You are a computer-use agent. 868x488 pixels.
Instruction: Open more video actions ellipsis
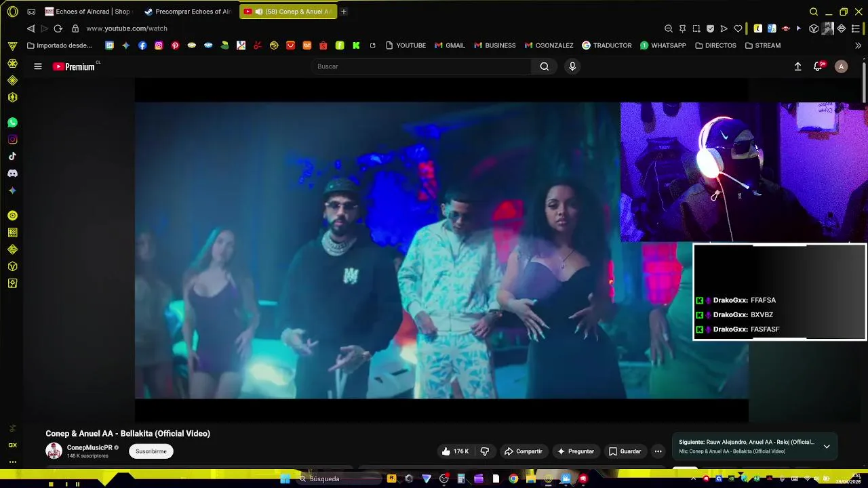pos(658,451)
